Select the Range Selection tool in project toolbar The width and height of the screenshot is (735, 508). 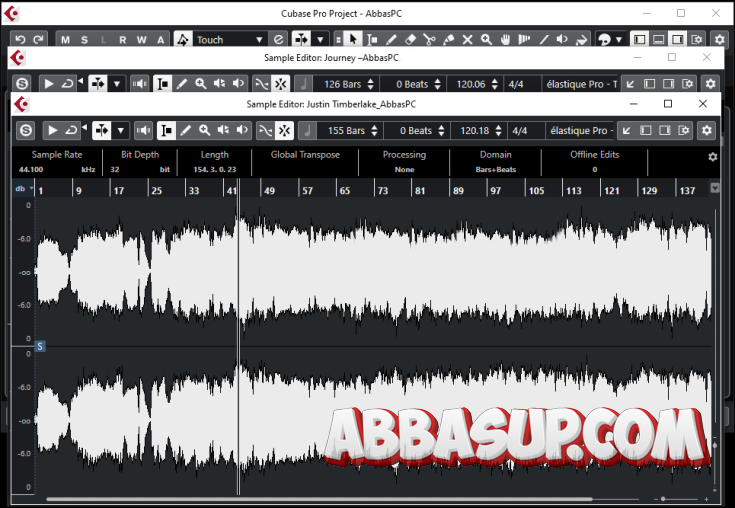point(372,40)
